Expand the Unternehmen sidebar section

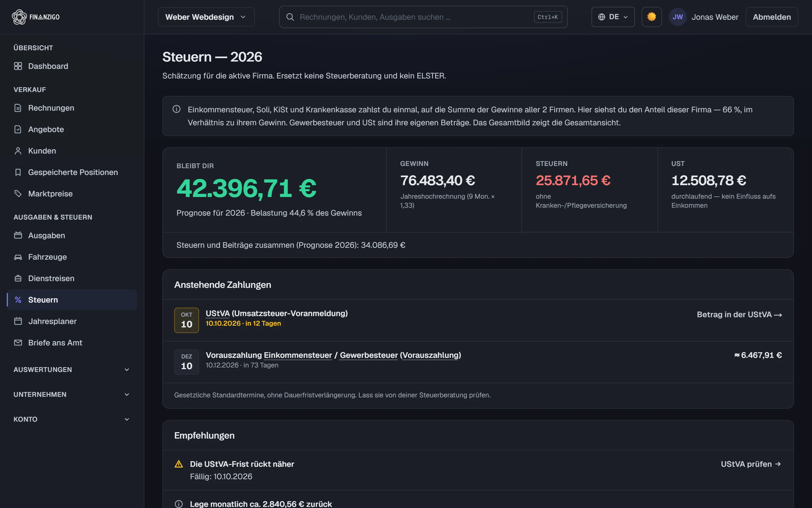71,395
